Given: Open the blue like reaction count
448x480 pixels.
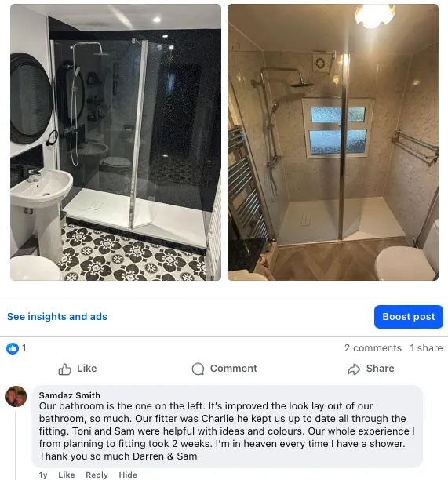Looking at the screenshot, I should pyautogui.click(x=16, y=348).
